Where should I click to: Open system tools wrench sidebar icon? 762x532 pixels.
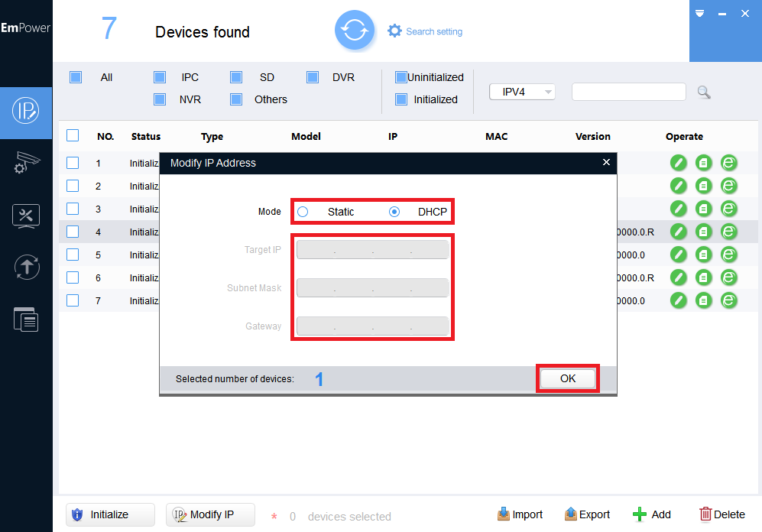(26, 216)
